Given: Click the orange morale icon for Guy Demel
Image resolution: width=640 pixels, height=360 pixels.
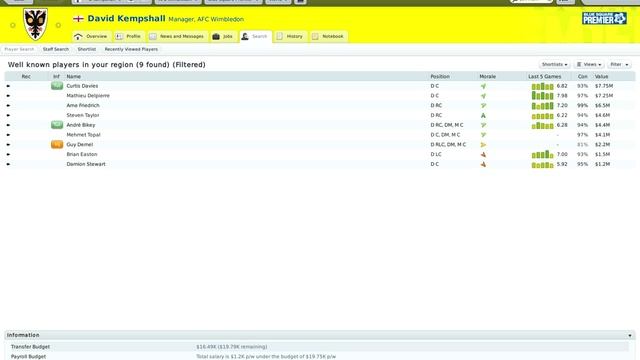Looking at the screenshot, I should click(483, 145).
